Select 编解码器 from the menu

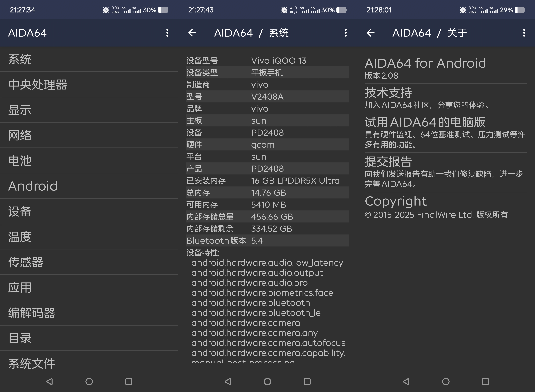(89, 313)
